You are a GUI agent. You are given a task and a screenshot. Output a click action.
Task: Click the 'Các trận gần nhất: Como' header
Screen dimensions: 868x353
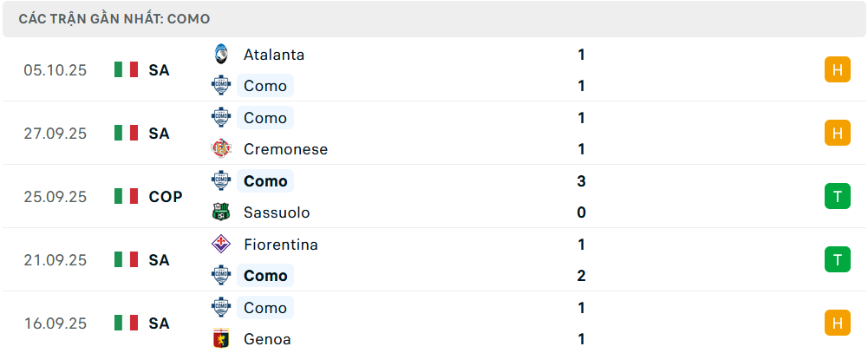114,18
